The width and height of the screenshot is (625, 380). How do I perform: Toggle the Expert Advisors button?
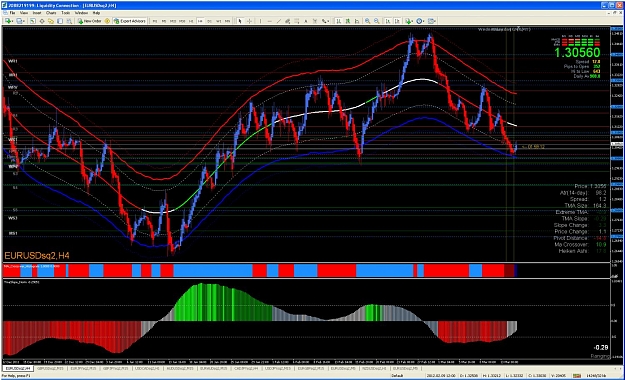[130, 21]
